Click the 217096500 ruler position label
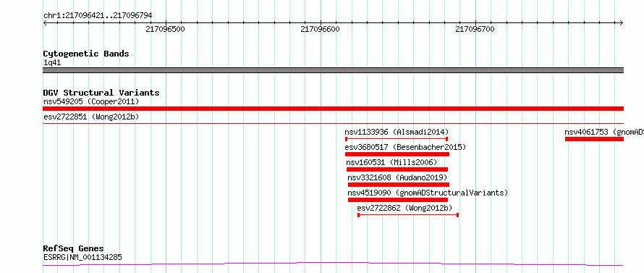This screenshot has height=273, width=644. (166, 29)
